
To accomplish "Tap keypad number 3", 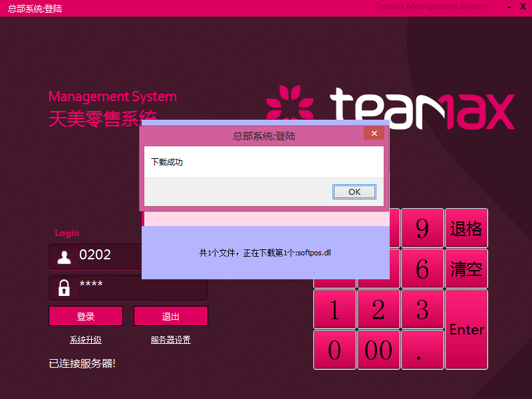I will 422,309.
